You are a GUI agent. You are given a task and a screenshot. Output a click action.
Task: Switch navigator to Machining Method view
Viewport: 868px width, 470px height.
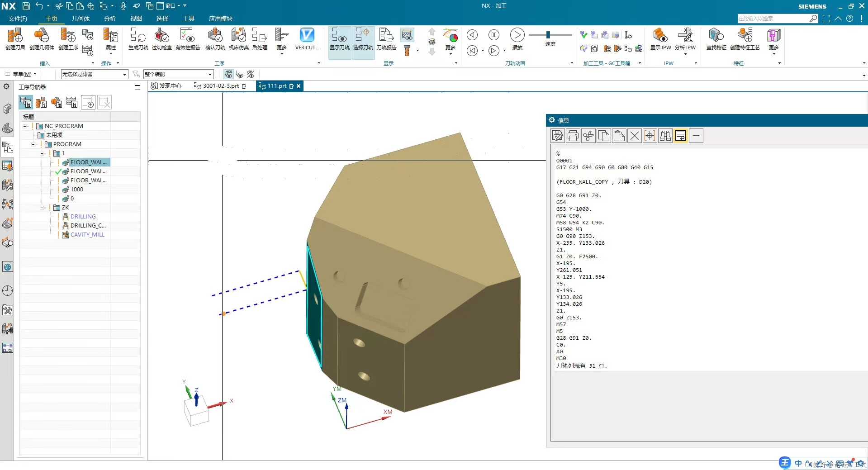point(72,103)
